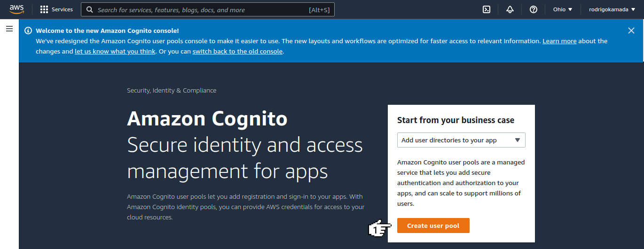Click the info icon in welcome banner
Viewport: 644px width, 249px height.
click(x=28, y=31)
